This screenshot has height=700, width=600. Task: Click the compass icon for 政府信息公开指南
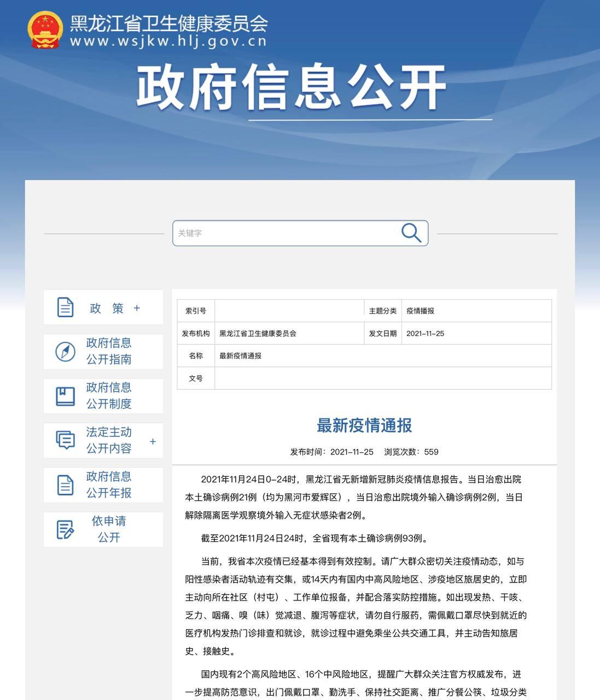click(65, 351)
